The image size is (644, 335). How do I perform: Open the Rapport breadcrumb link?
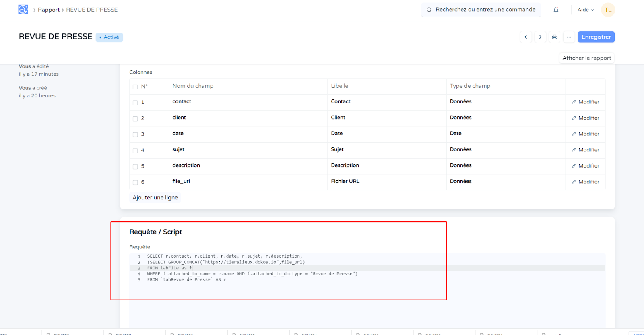click(49, 10)
